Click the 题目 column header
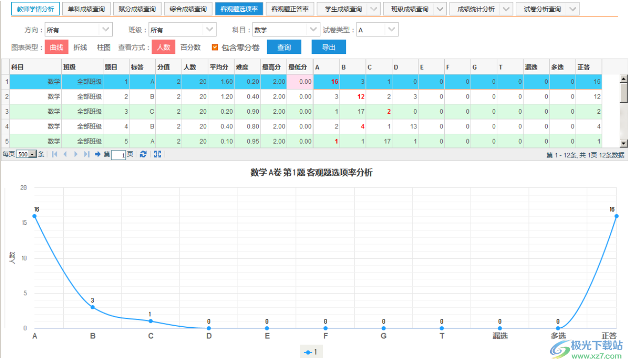This screenshot has width=628, height=364. tap(116, 67)
